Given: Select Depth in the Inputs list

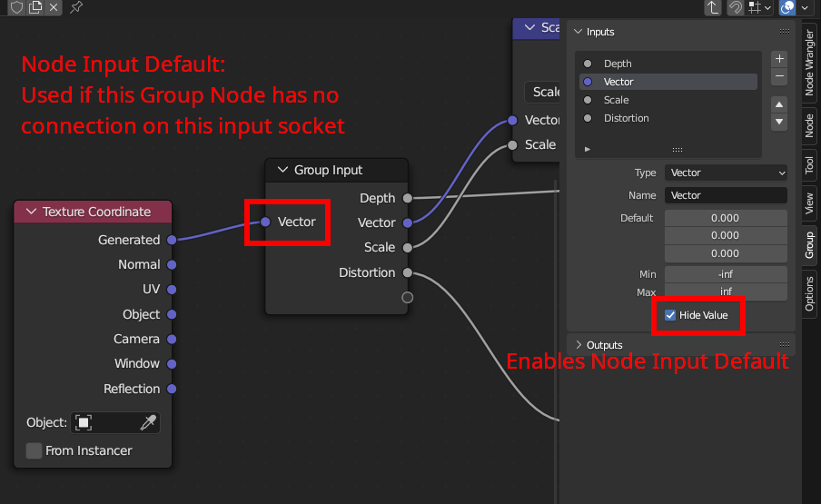Looking at the screenshot, I should coord(668,64).
